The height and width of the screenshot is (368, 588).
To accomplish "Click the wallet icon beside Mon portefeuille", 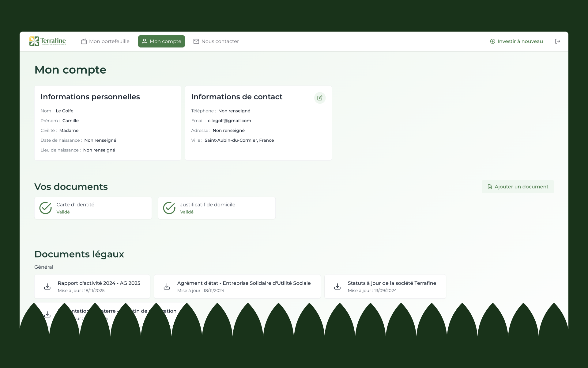I will point(84,41).
